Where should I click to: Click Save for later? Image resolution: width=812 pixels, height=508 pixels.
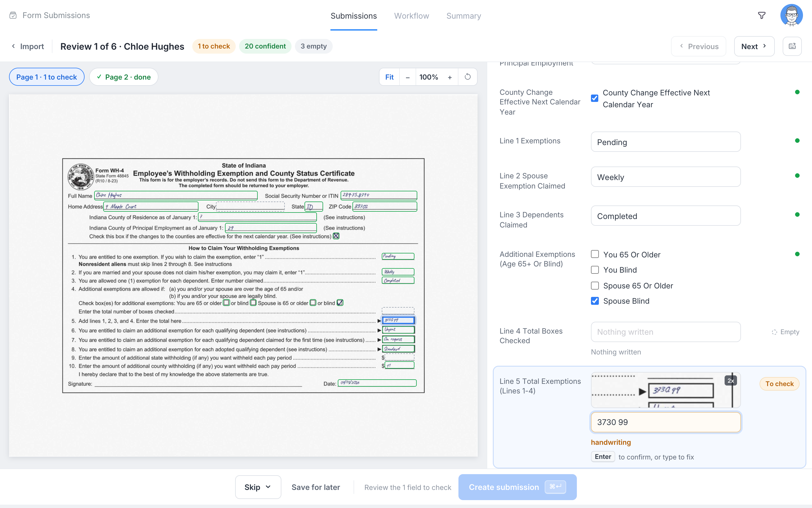(316, 487)
